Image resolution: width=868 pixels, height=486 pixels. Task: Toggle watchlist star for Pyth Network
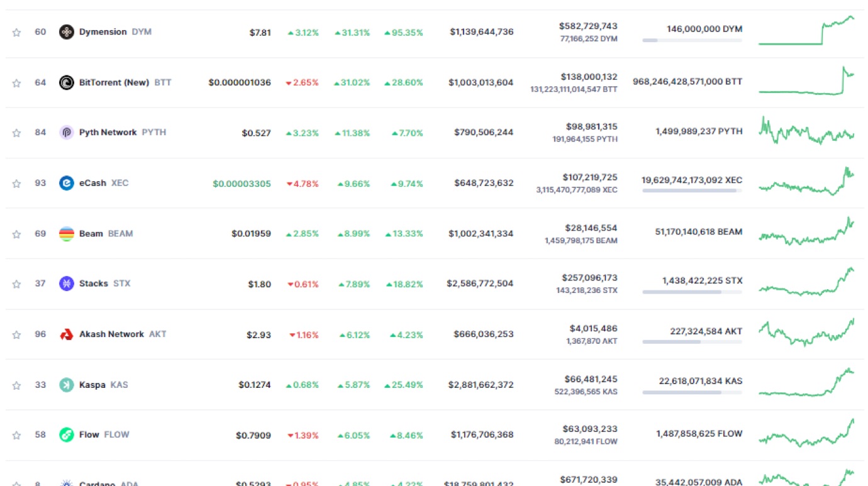click(17, 133)
